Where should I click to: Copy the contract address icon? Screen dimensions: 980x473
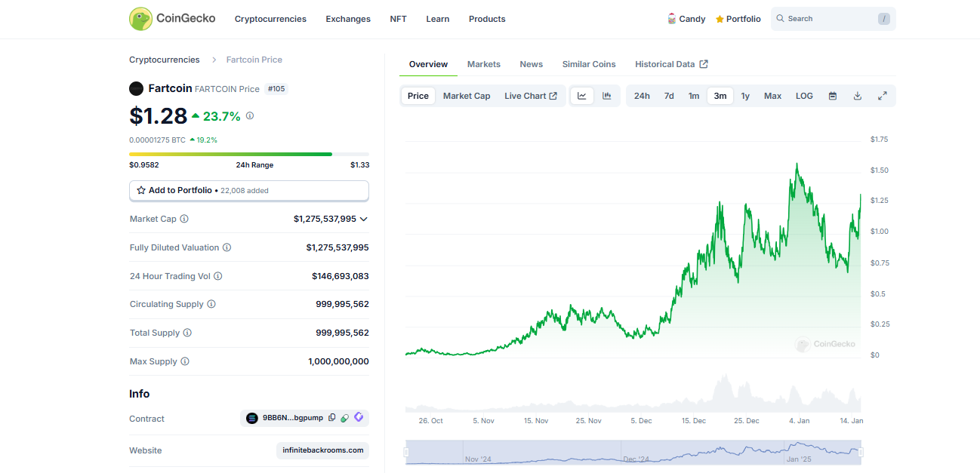click(332, 418)
